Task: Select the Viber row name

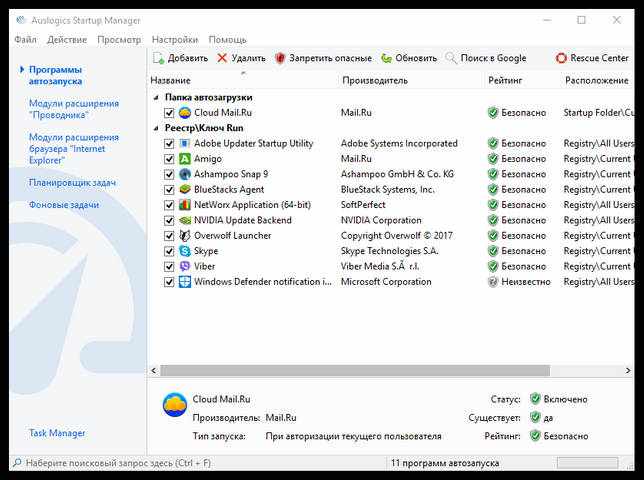Action: (205, 266)
